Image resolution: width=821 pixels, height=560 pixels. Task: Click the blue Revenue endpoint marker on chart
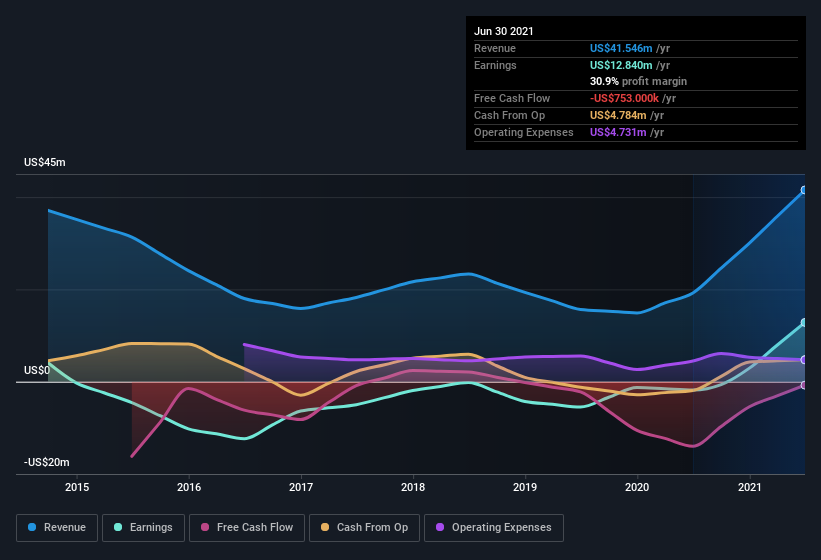804,190
